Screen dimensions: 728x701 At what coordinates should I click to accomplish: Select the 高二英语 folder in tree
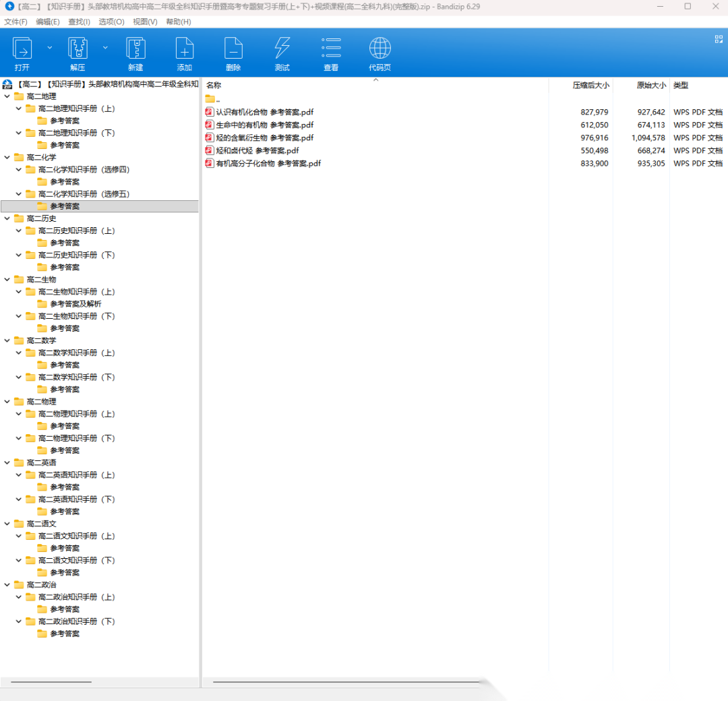[x=41, y=463]
